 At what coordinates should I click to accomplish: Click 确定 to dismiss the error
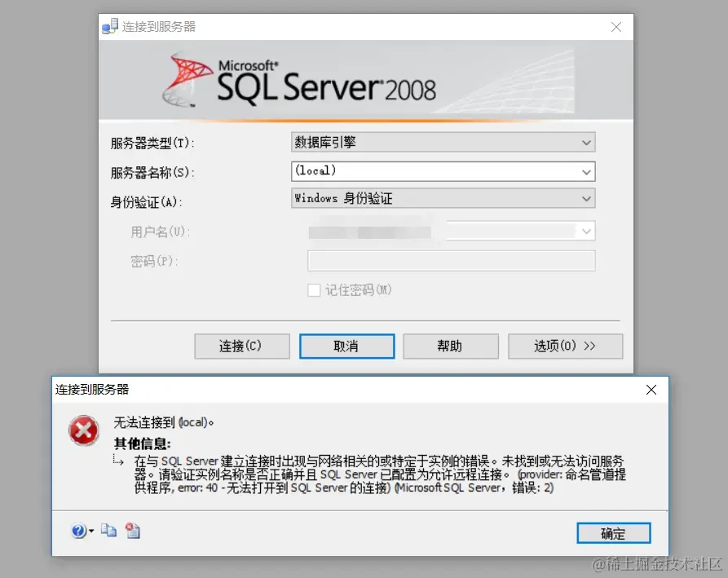pyautogui.click(x=613, y=533)
